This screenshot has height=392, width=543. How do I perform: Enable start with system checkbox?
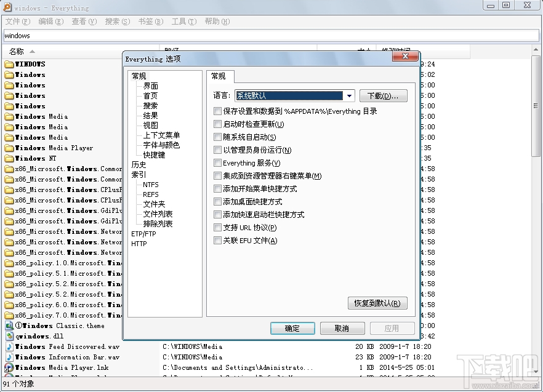point(217,137)
